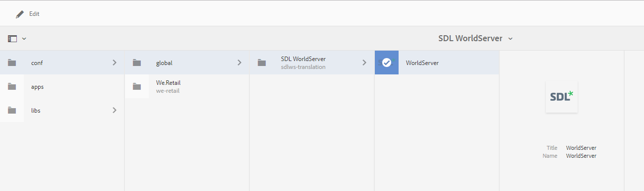Click the Name label in preview
The height and width of the screenshot is (191, 644).
550,156
